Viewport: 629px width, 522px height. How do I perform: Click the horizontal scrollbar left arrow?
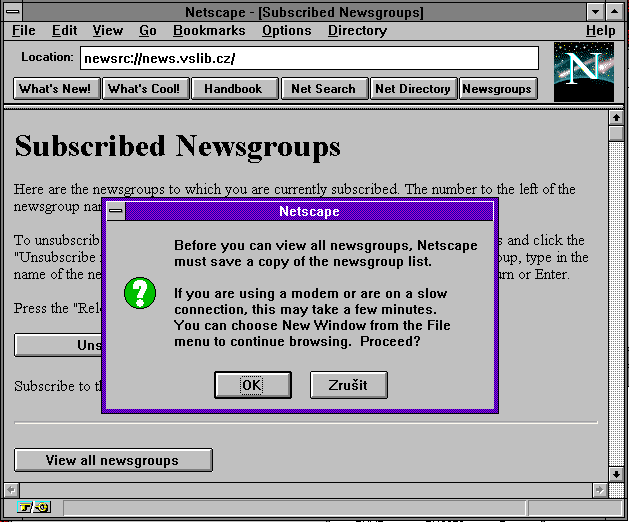click(x=11, y=490)
